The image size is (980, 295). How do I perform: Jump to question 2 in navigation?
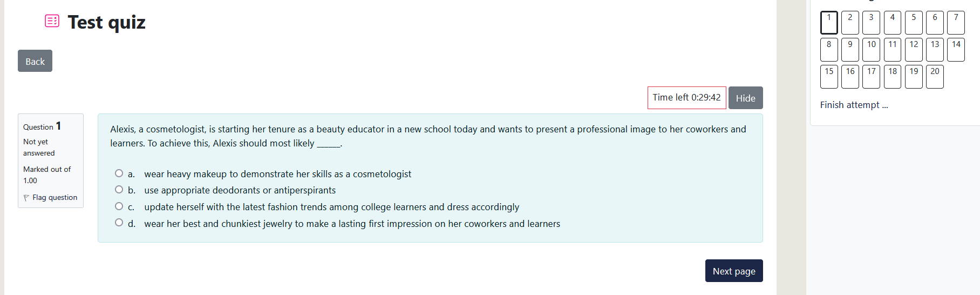(x=850, y=23)
